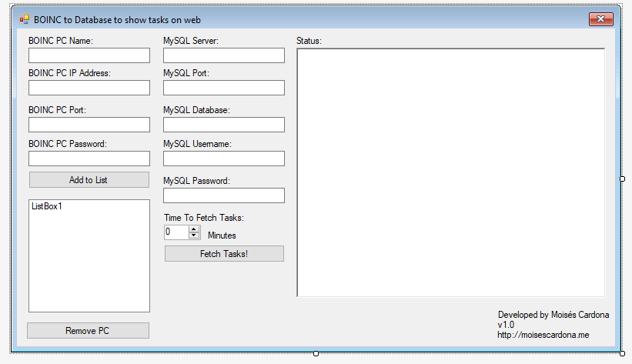632x364 pixels.
Task: Click the Status: label
Action: [309, 41]
